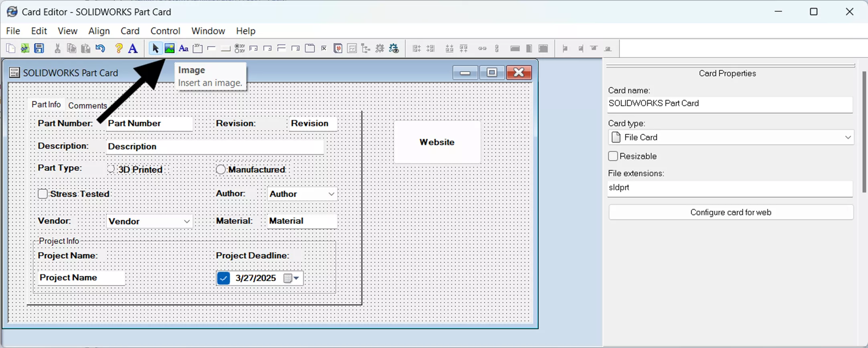Screen dimensions: 868x348
Task: Click the Revision edit box
Action: click(313, 123)
